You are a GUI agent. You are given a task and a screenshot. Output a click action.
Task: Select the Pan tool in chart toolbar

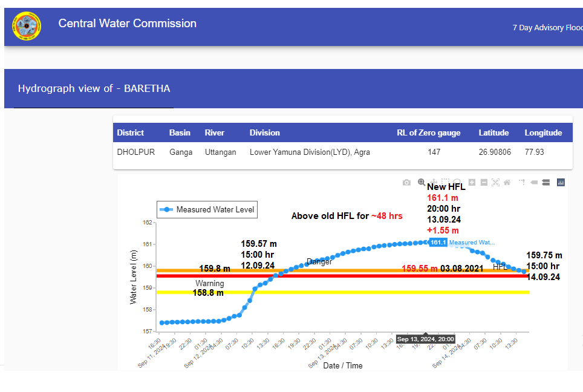click(433, 182)
